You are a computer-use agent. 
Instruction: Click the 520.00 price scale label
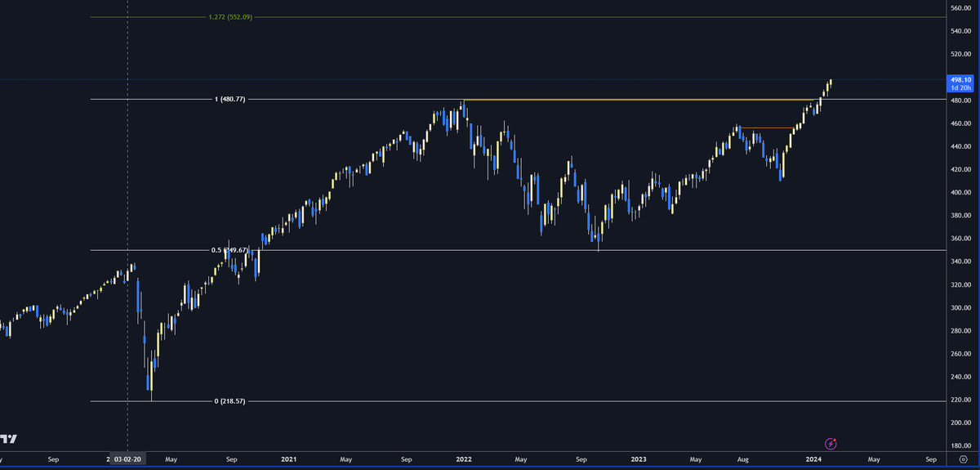click(960, 54)
